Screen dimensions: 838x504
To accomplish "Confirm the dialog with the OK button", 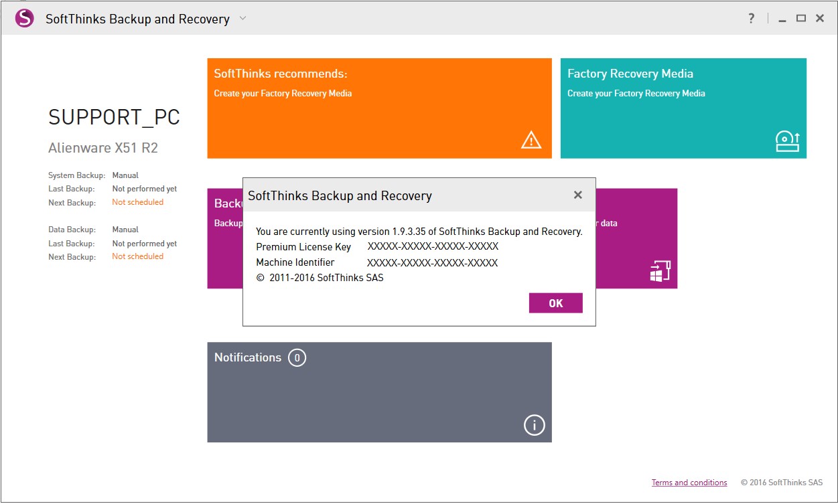I will pyautogui.click(x=556, y=303).
